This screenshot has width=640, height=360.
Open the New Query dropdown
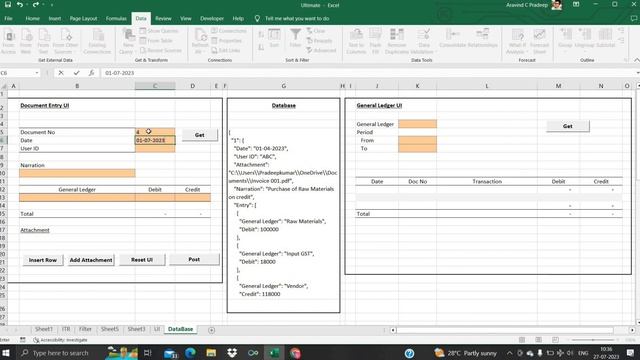tap(127, 41)
